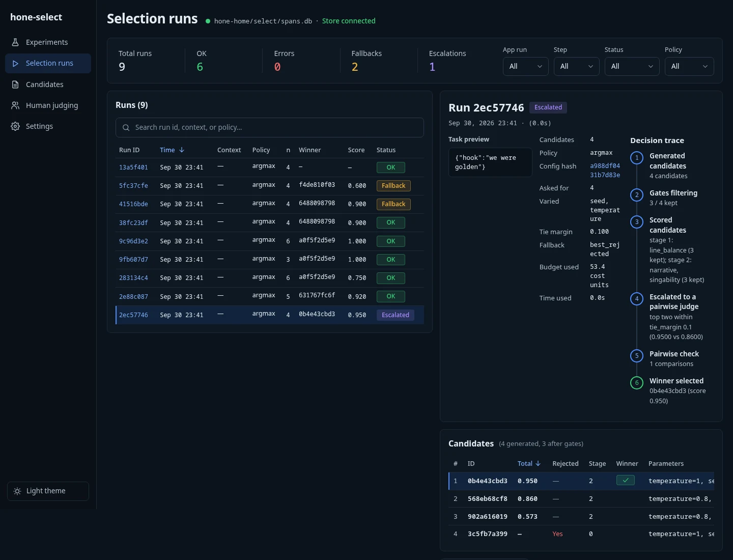The height and width of the screenshot is (560, 733).
Task: Switch to Light theme
Action: 48,491
